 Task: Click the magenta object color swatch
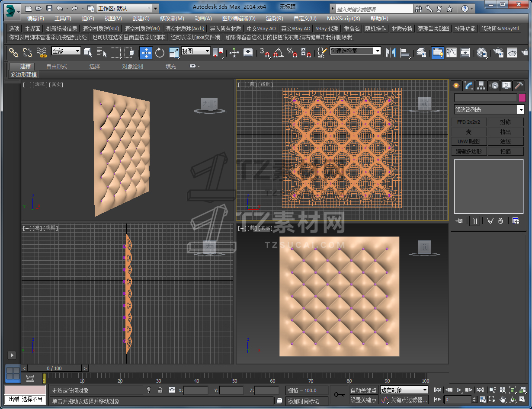(x=522, y=98)
